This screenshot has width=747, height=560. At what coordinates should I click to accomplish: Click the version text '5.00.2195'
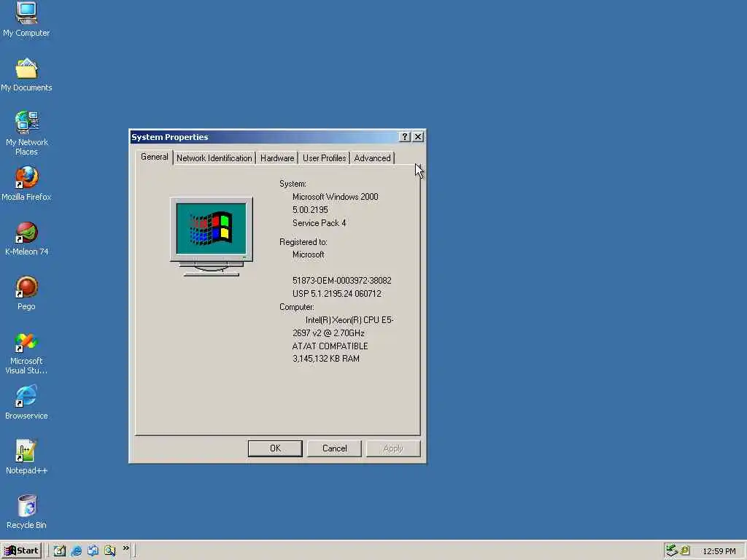(x=310, y=210)
